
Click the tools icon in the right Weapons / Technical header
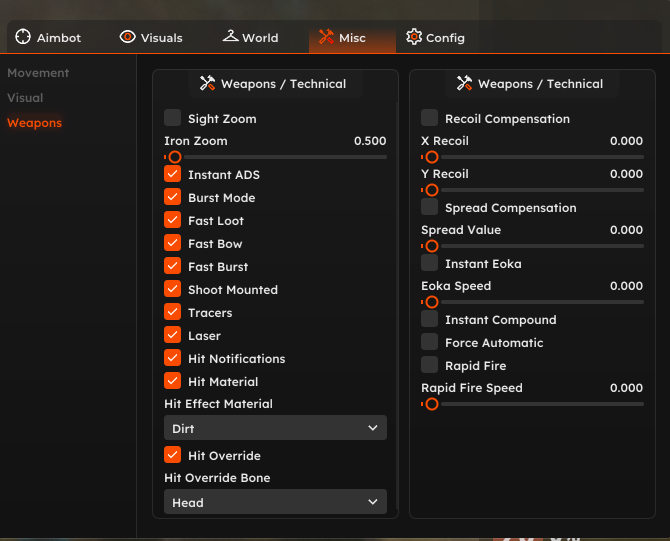(x=464, y=83)
